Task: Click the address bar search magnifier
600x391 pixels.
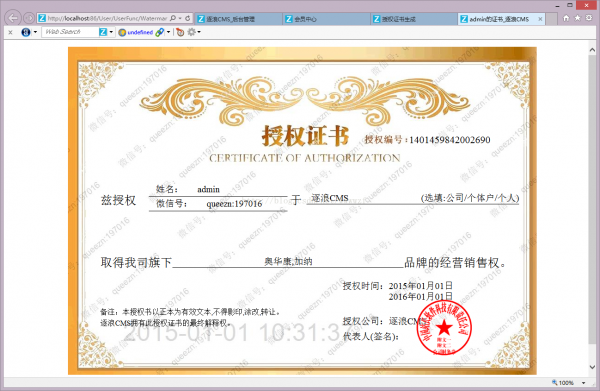Action: (173, 18)
